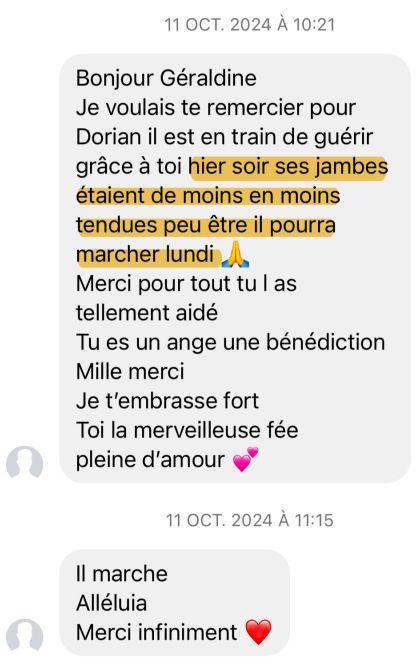Tap the red heart emoji
The height and width of the screenshot is (669, 420).
pyautogui.click(x=258, y=632)
